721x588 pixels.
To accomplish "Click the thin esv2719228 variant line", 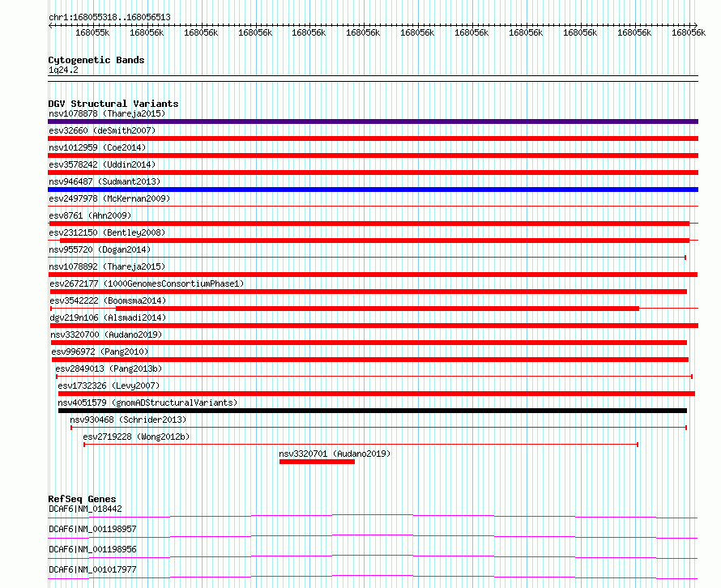I will click(x=361, y=445).
